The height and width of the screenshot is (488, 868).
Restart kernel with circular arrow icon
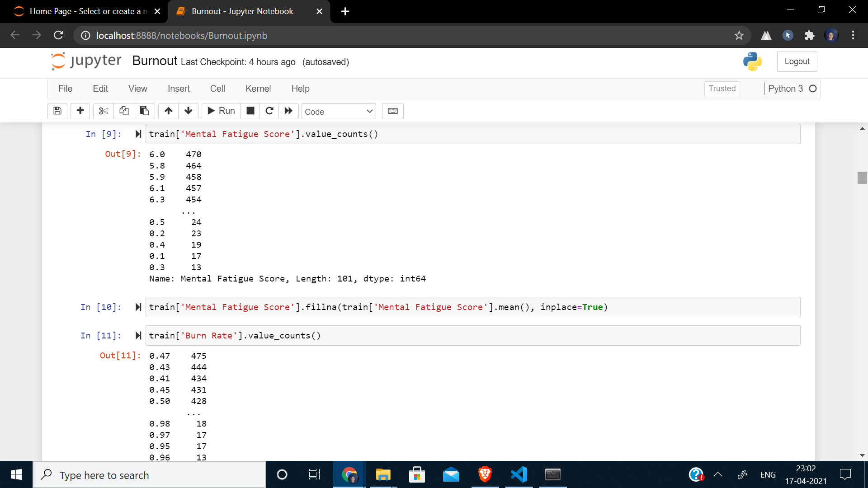click(269, 111)
